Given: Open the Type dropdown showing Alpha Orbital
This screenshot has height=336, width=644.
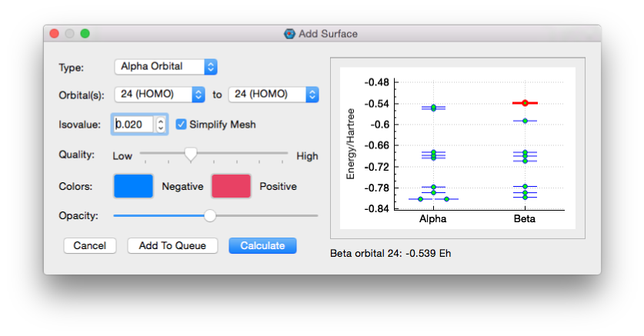Looking at the screenshot, I should coord(165,67).
